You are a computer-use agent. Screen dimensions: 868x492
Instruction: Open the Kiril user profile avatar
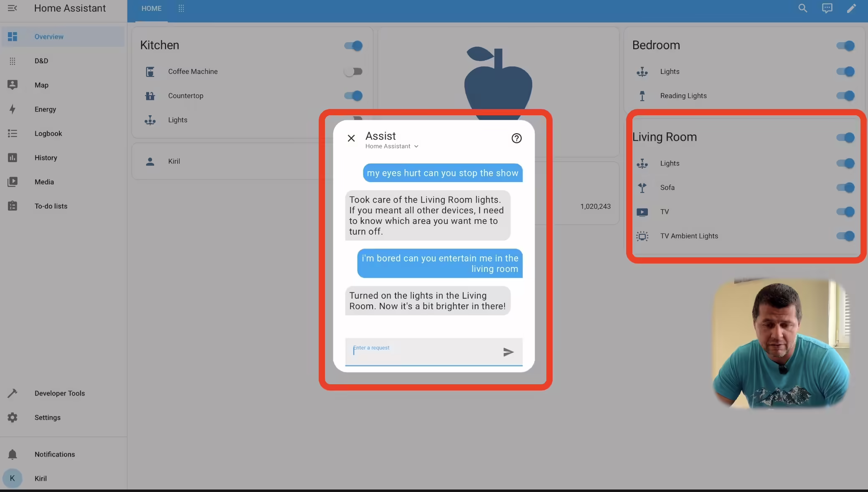coord(13,479)
